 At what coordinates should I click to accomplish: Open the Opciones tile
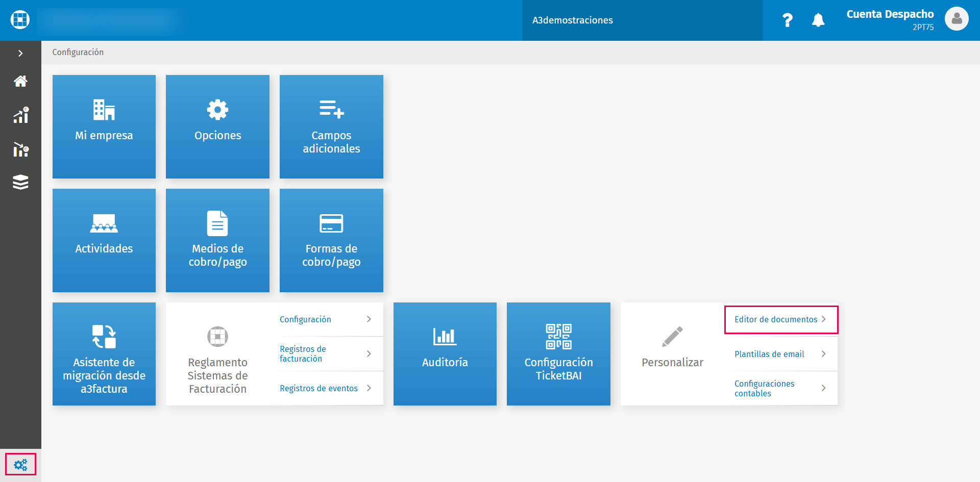pyautogui.click(x=217, y=126)
